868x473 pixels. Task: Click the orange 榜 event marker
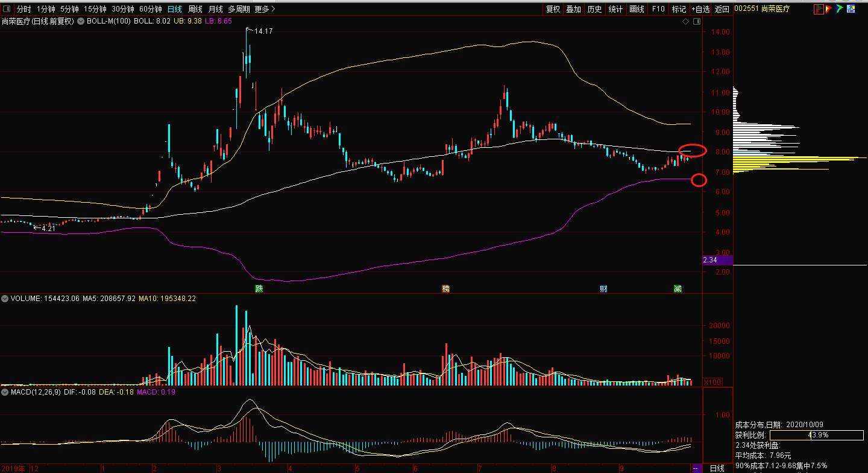point(446,288)
